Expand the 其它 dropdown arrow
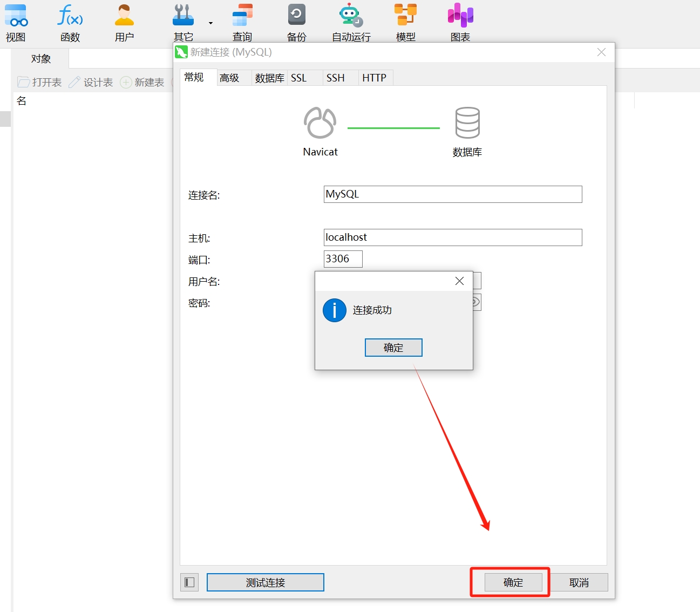 [210, 23]
